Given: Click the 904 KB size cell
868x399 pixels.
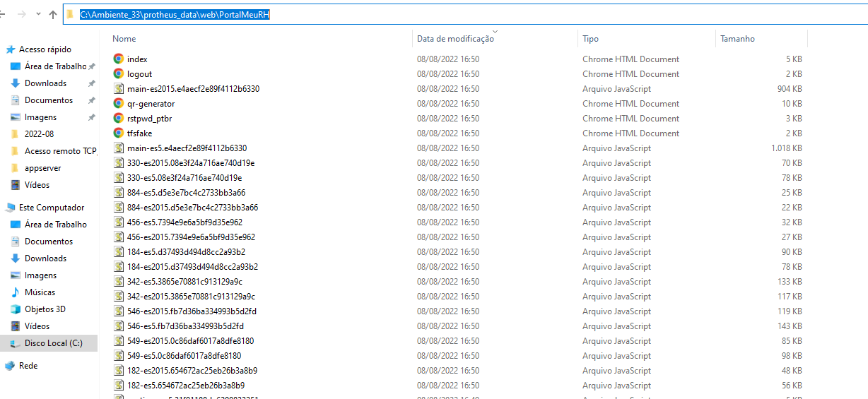Looking at the screenshot, I should pos(790,89).
